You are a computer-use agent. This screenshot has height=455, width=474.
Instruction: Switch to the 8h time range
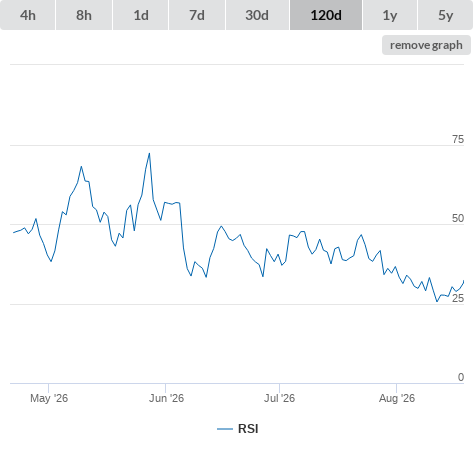[84, 15]
